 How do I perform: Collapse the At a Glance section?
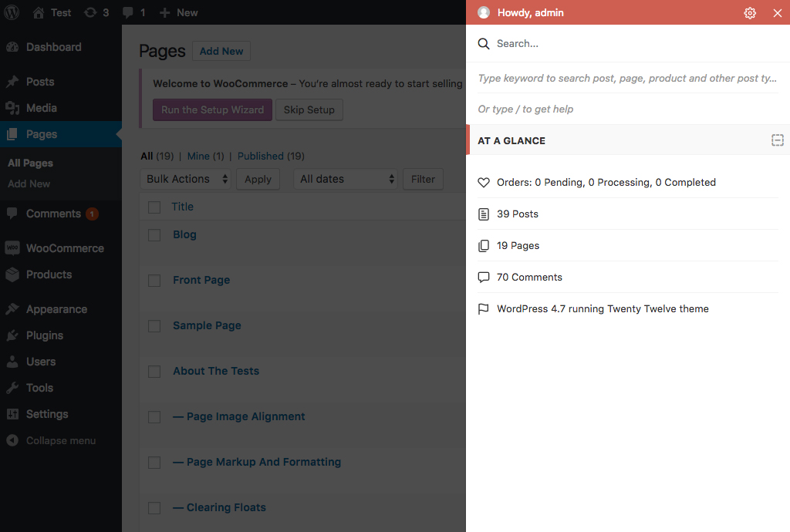777,140
